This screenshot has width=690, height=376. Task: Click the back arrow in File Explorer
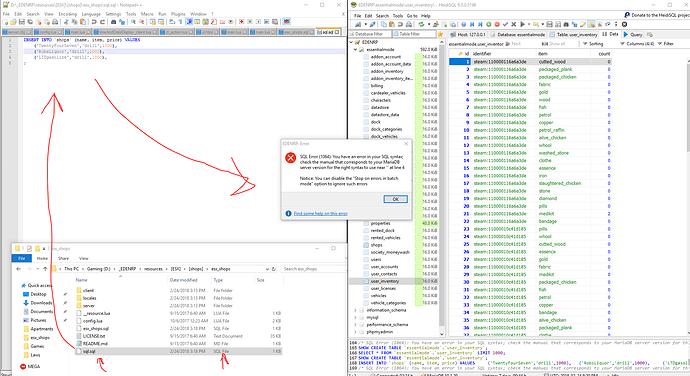click(x=18, y=269)
